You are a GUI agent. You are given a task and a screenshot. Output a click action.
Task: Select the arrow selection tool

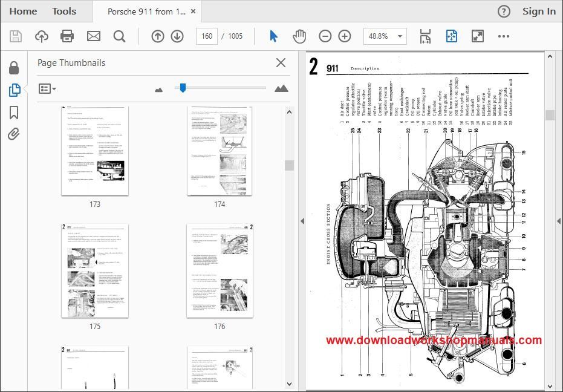(x=273, y=36)
